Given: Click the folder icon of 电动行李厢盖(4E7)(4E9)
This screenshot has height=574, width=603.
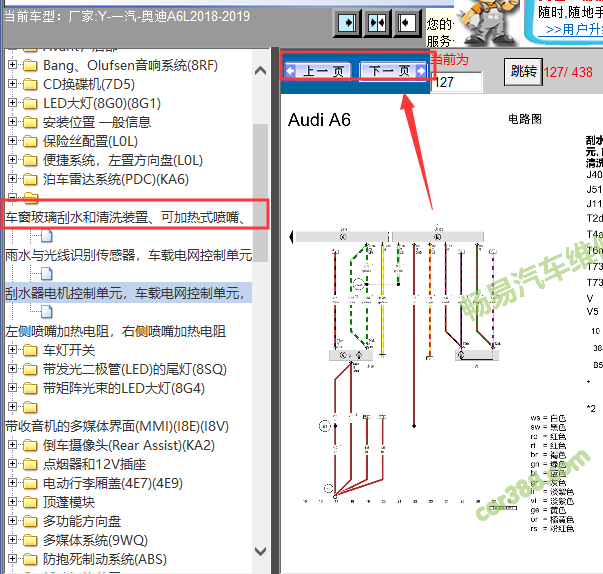Looking at the screenshot, I should point(30,484).
